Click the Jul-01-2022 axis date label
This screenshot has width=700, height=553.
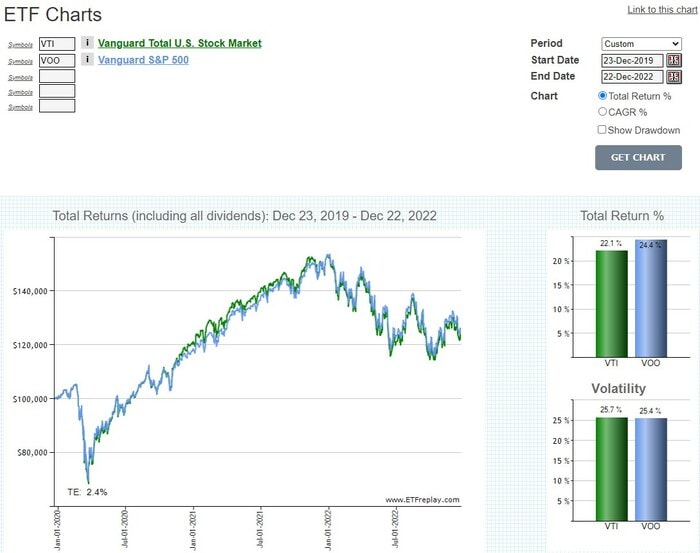point(396,530)
